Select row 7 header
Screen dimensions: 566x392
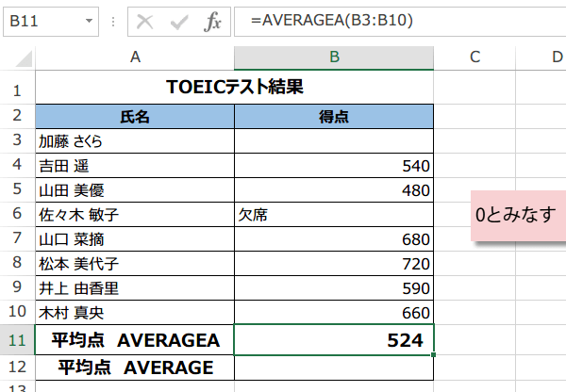(x=17, y=238)
